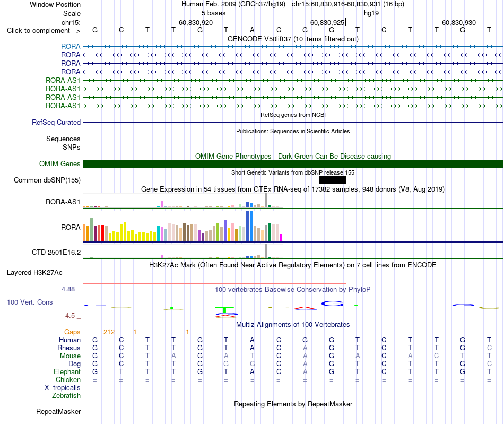Click the '5 bases' scale text
504x424 pixels.
(x=214, y=13)
